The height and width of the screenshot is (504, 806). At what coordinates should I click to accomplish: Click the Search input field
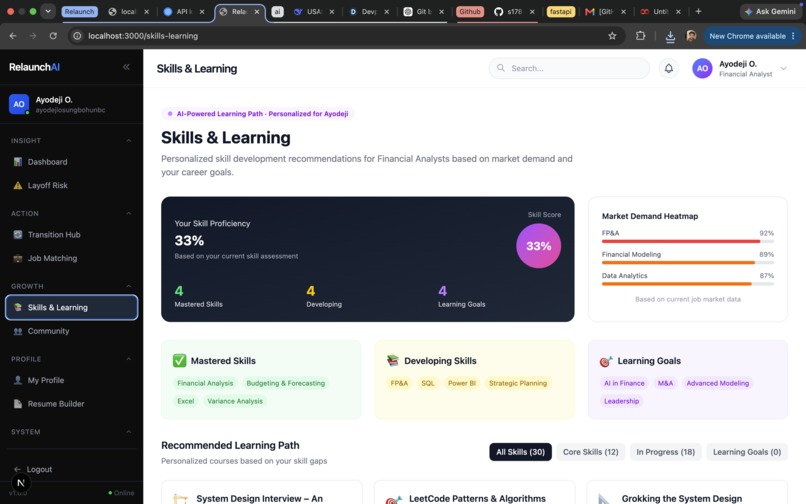pos(569,68)
